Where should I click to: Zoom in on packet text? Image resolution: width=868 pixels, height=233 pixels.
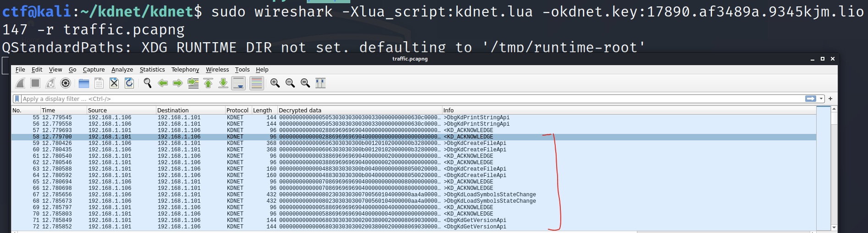[x=275, y=83]
